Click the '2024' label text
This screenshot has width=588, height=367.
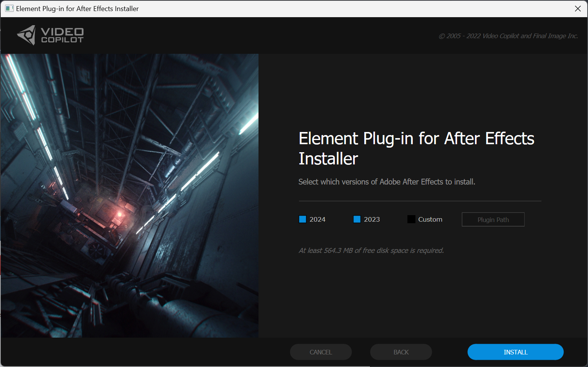(317, 219)
